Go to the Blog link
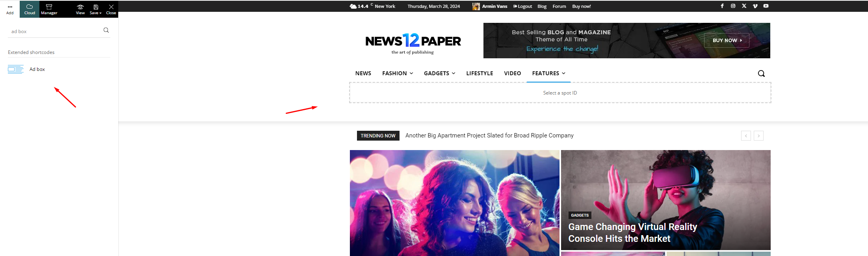868x256 pixels. click(542, 6)
